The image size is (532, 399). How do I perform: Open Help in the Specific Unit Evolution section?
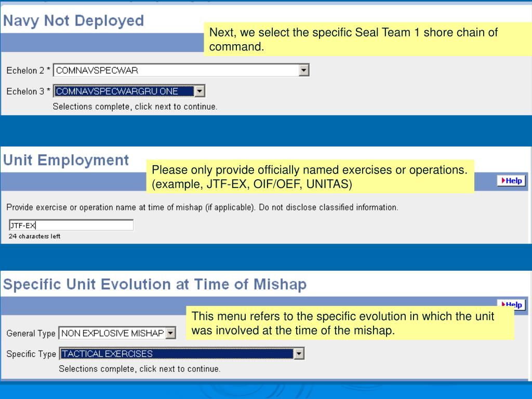(511, 304)
